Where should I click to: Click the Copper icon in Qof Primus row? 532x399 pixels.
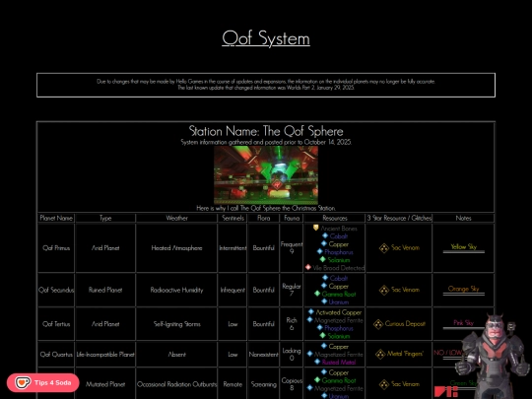click(x=324, y=243)
